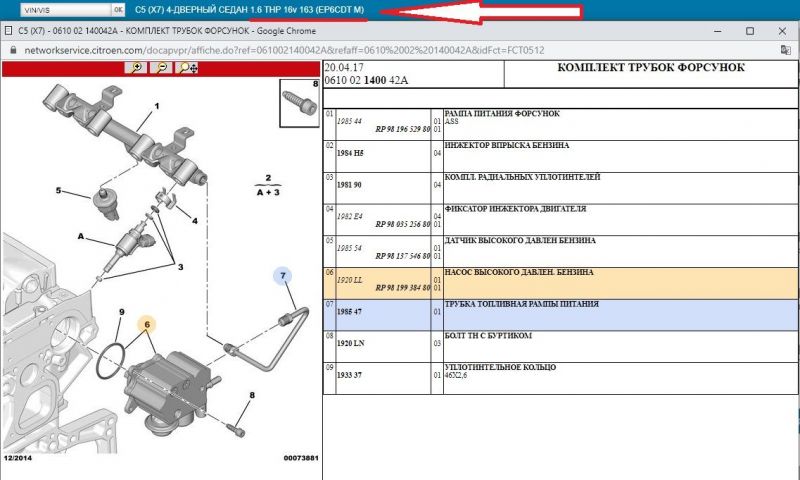Click the VIN/VIS input field

click(55, 9)
